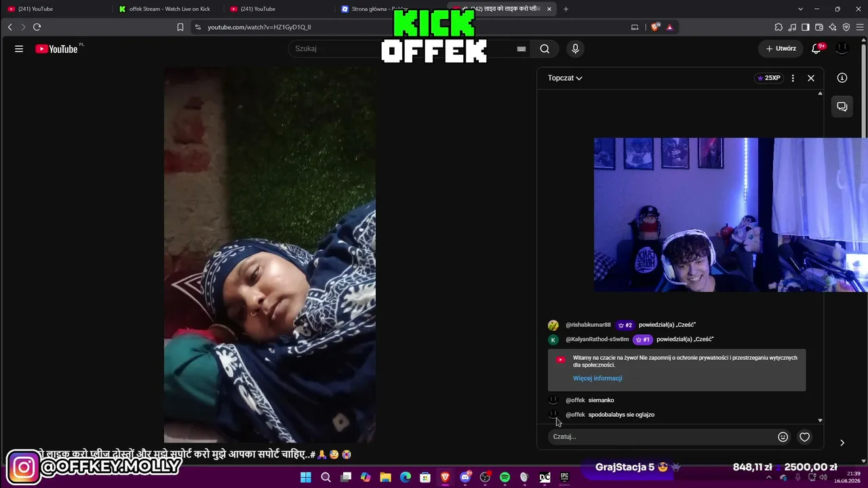The height and width of the screenshot is (488, 868).
Task: View site information icon in address bar
Action: pos(197,27)
